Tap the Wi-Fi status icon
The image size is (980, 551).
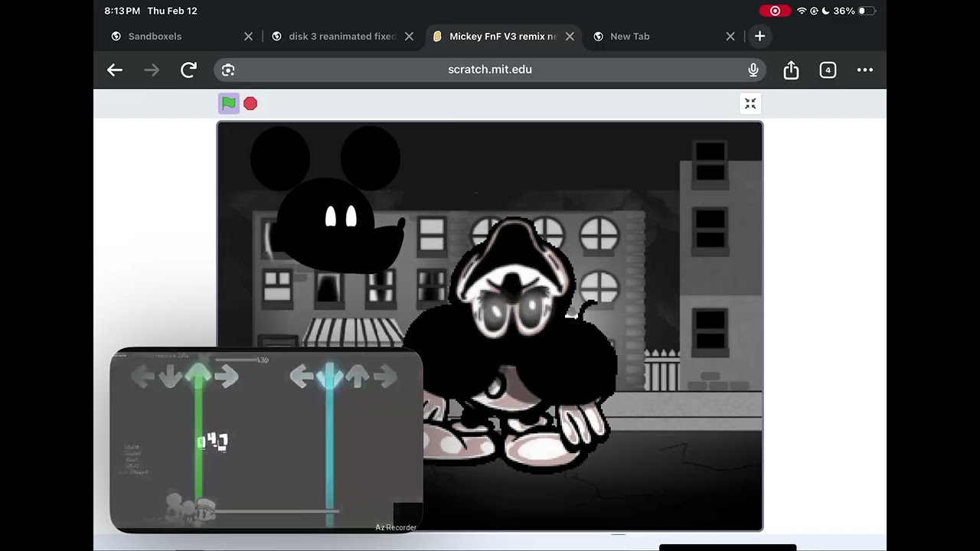tap(802, 11)
